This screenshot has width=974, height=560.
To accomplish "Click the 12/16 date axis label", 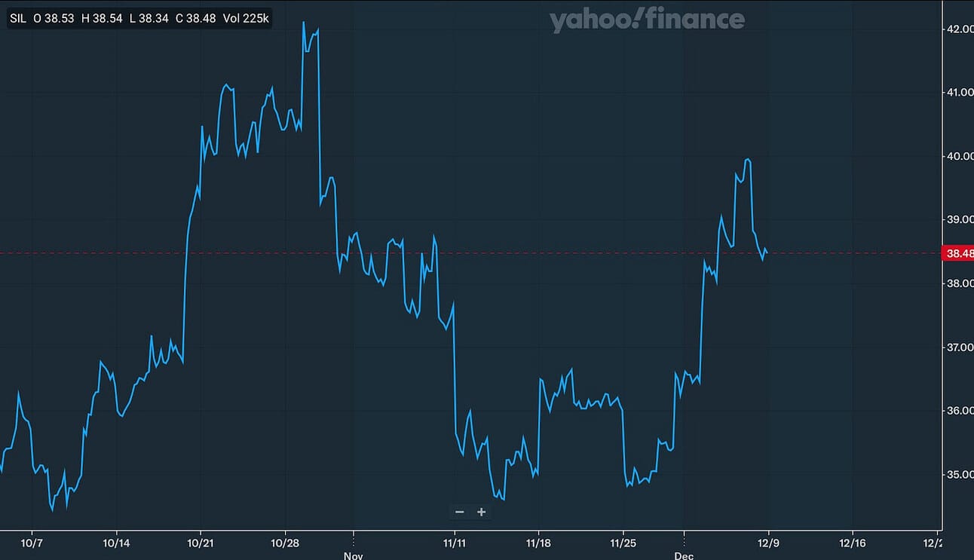I will (853, 542).
